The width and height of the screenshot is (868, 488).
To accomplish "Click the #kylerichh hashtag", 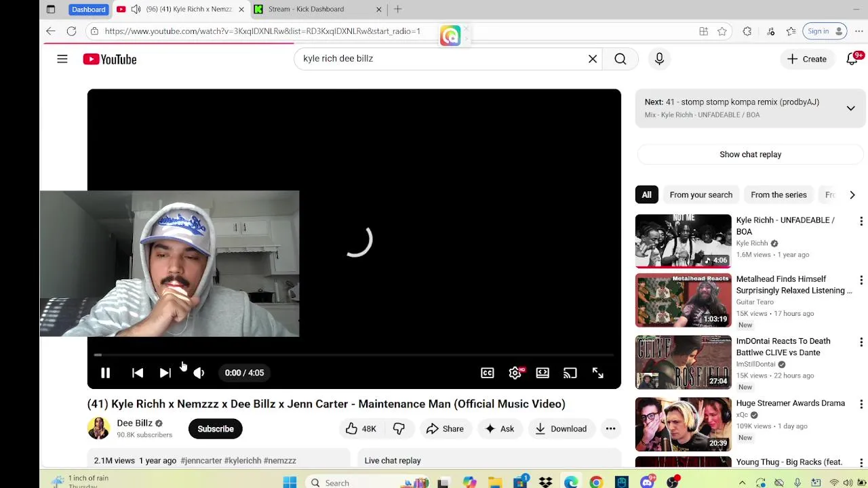I will (242, 461).
